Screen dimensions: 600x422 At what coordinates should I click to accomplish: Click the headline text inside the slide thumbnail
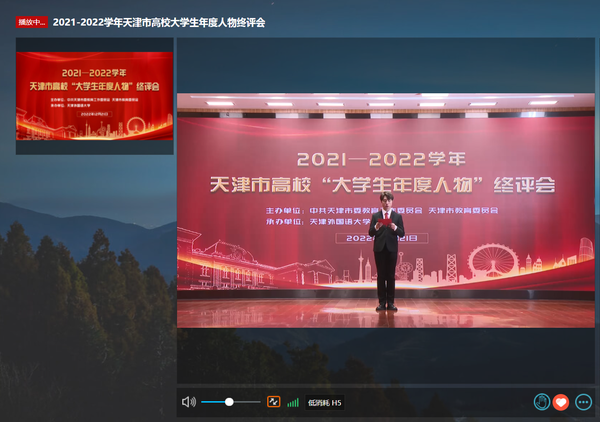point(94,87)
